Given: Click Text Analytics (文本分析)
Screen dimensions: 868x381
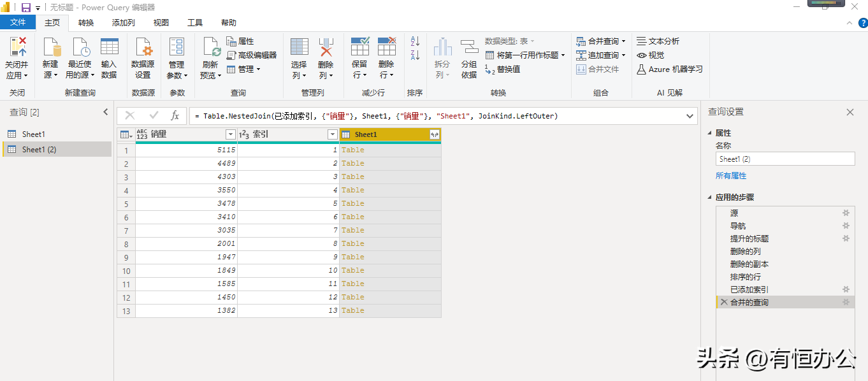Looking at the screenshot, I should [x=658, y=41].
